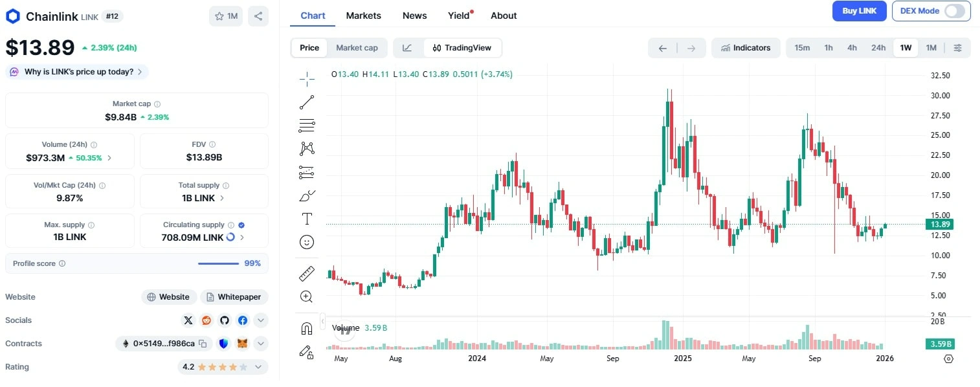The height and width of the screenshot is (387, 980).
Task: Open the forecasting and measurement tools
Action: 307,172
